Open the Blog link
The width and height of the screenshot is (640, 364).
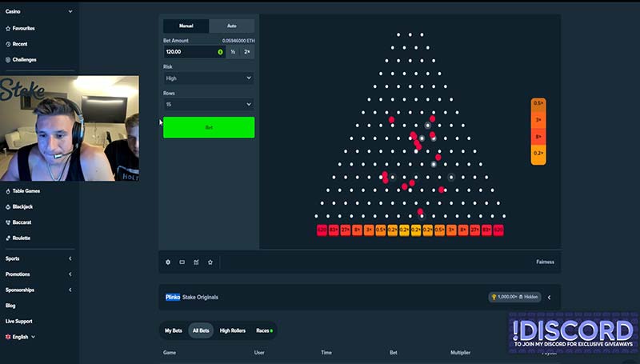(x=10, y=306)
